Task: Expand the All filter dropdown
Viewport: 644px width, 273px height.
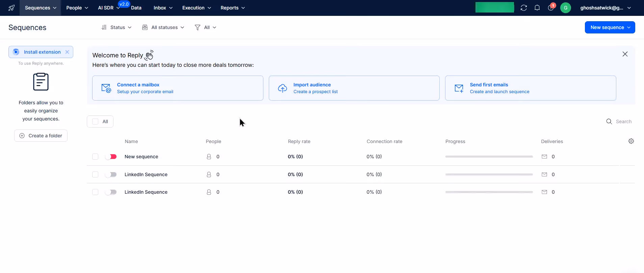Action: tap(206, 27)
